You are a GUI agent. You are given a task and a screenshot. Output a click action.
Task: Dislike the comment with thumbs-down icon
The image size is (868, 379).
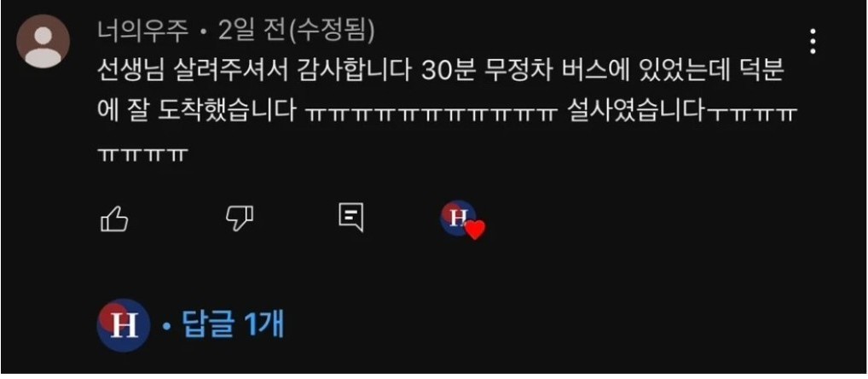tap(239, 219)
